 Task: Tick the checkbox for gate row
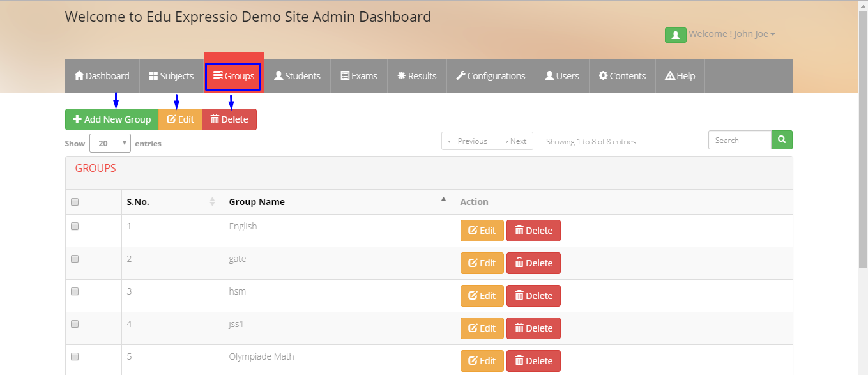(x=75, y=259)
